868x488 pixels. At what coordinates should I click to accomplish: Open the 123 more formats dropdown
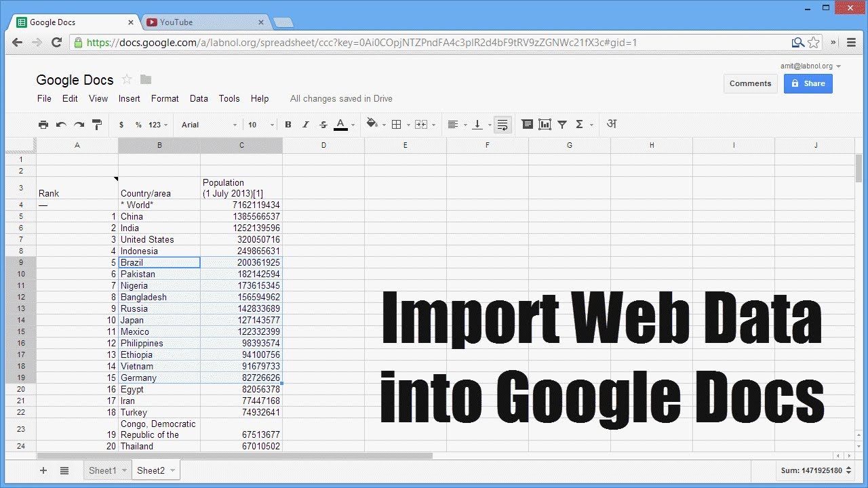(x=158, y=125)
